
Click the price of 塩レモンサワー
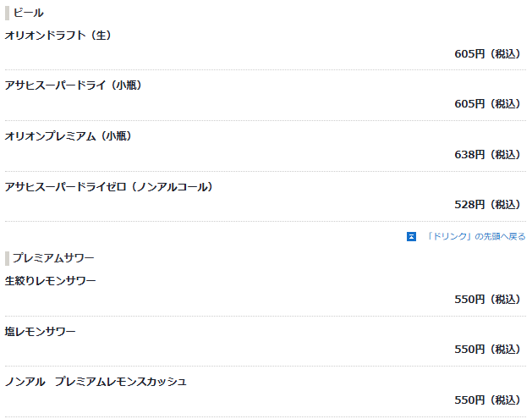coord(487,349)
